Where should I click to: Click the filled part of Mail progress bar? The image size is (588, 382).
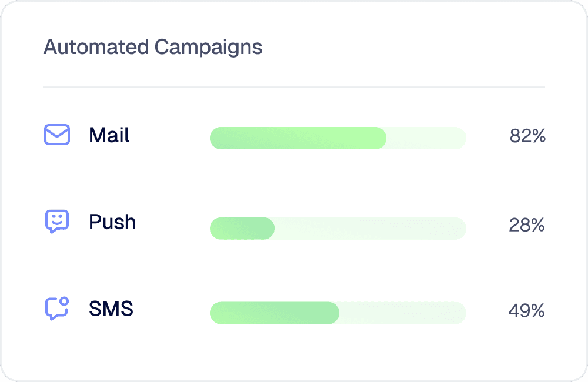tap(298, 138)
